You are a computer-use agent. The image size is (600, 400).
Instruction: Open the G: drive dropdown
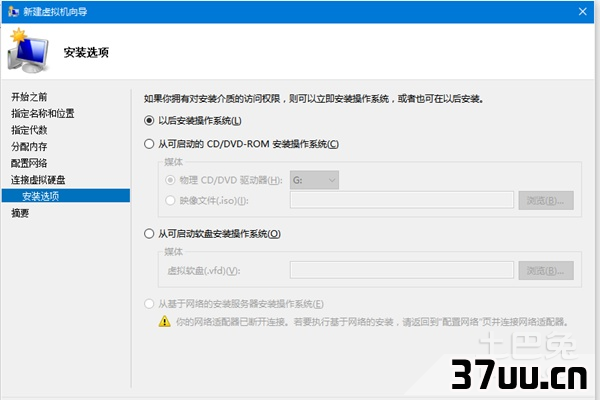point(314,180)
